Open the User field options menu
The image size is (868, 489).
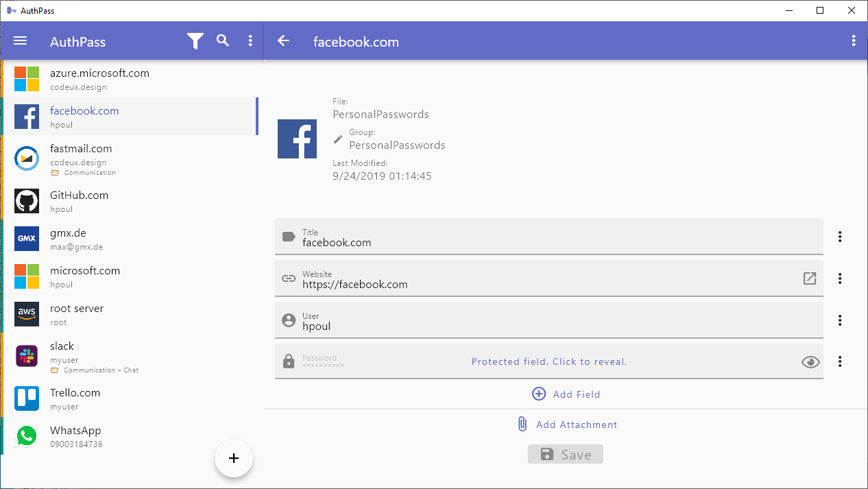[x=840, y=320]
